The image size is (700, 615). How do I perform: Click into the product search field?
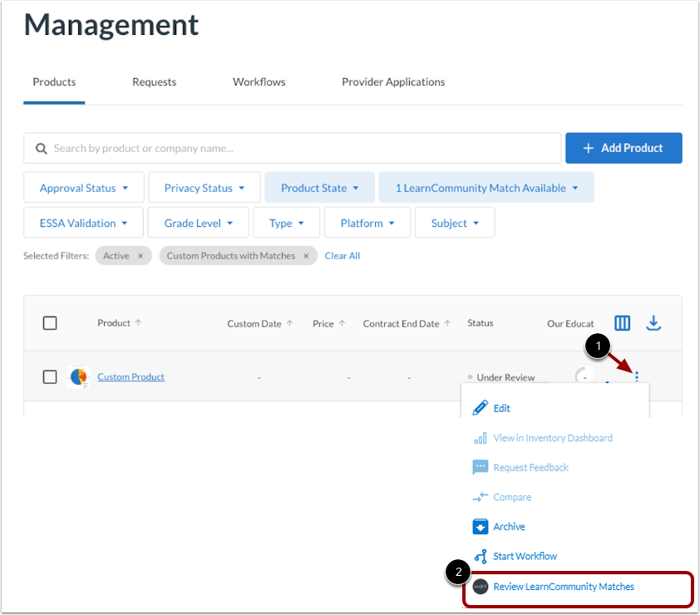point(293,148)
